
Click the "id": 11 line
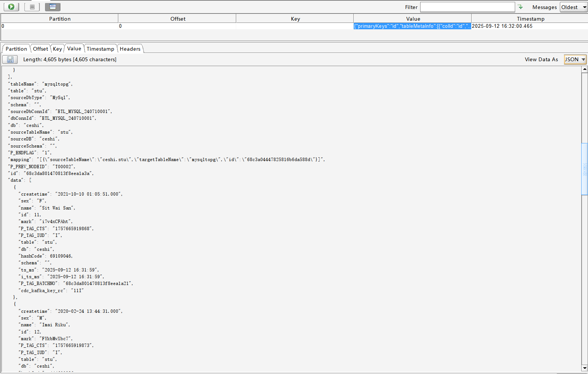[x=30, y=215]
